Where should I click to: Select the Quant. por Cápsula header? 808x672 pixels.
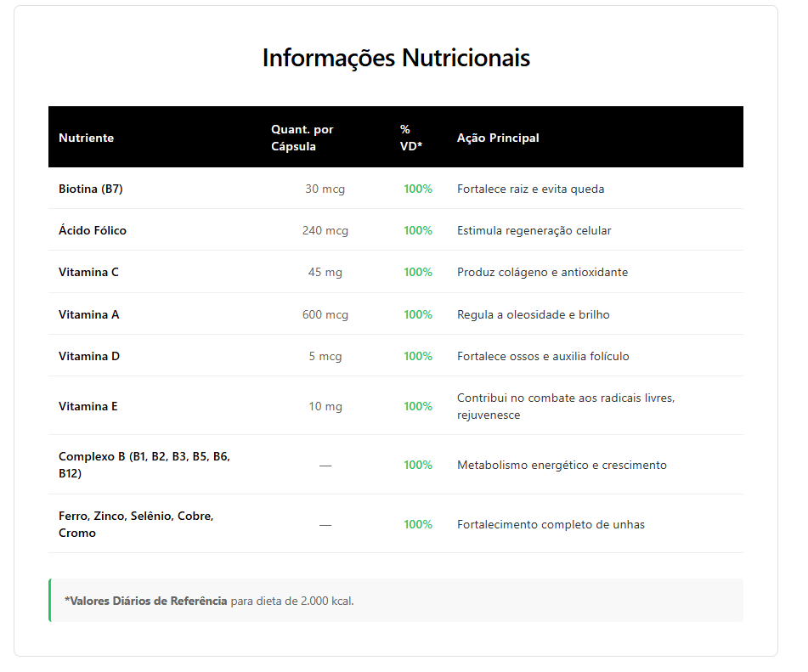click(302, 138)
